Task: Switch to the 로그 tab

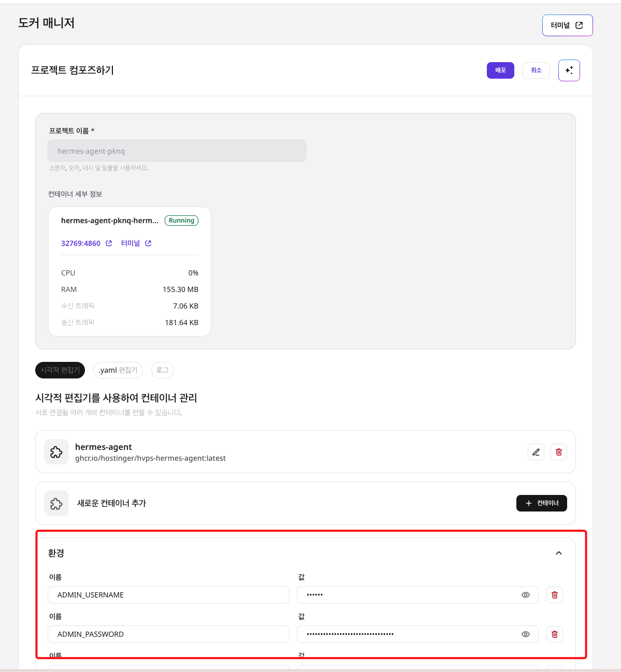Action: pos(163,370)
